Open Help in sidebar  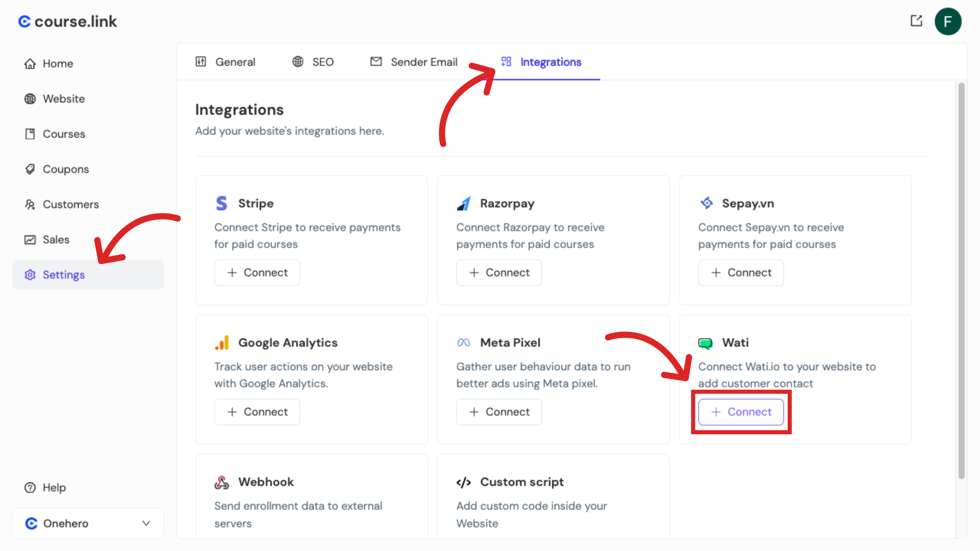point(54,487)
